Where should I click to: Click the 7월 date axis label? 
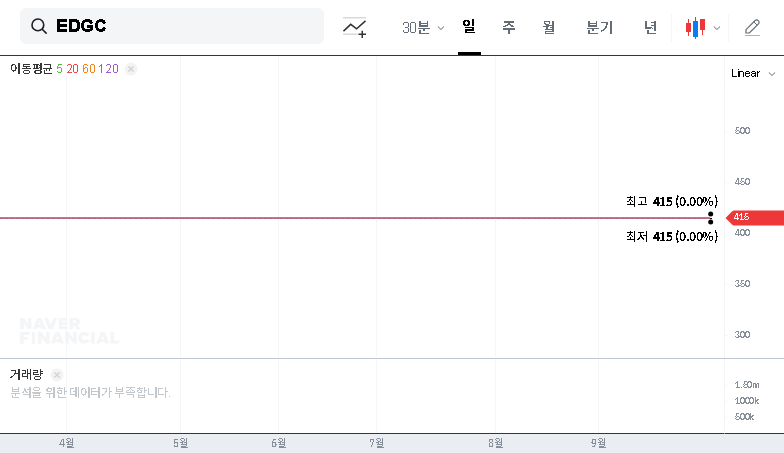pos(376,443)
